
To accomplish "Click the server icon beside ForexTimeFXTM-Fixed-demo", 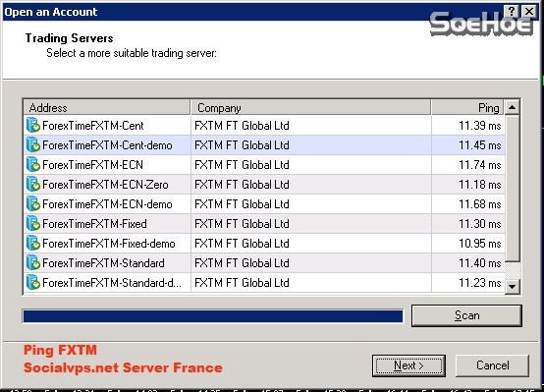I will pos(33,244).
